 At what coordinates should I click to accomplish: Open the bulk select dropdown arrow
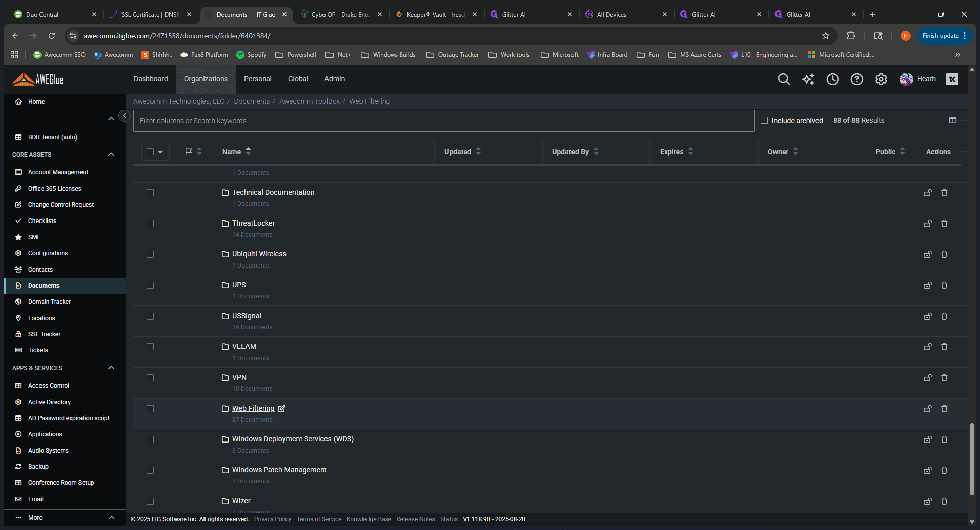161,152
